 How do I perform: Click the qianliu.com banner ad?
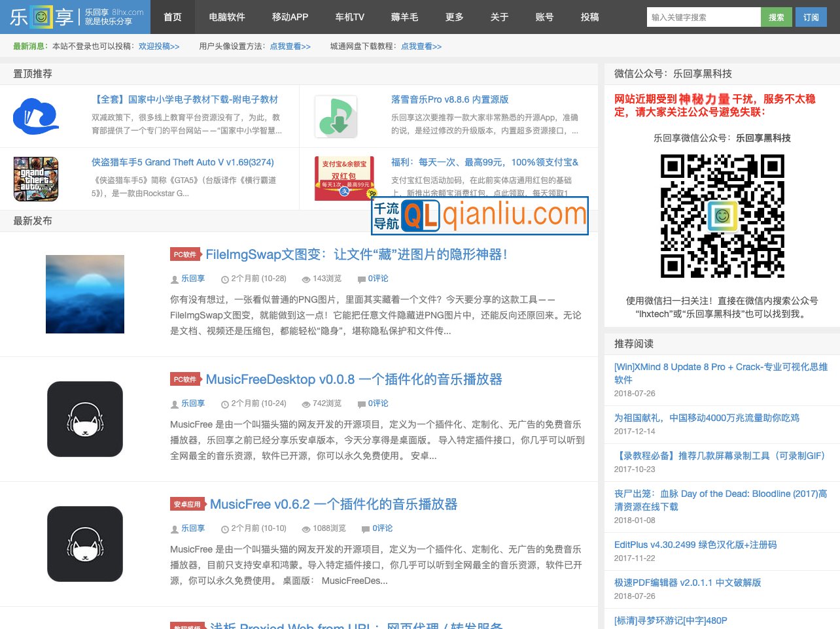(480, 216)
